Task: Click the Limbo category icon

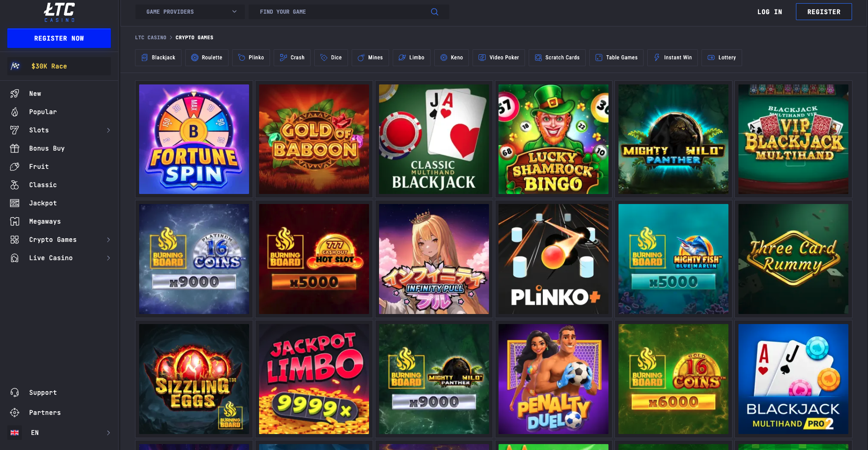Action: pyautogui.click(x=402, y=58)
